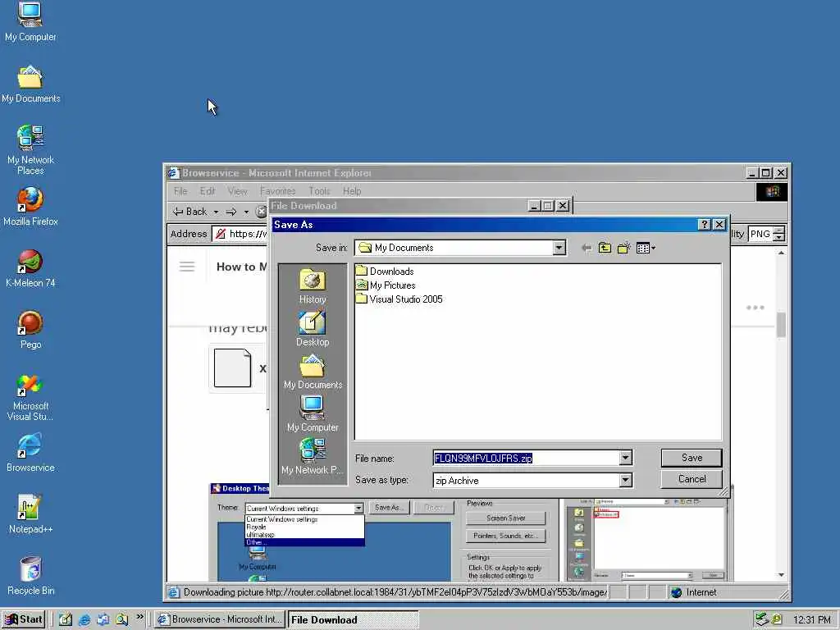
Task: Open the Edit menu in Internet Explorer
Action: pyautogui.click(x=208, y=191)
